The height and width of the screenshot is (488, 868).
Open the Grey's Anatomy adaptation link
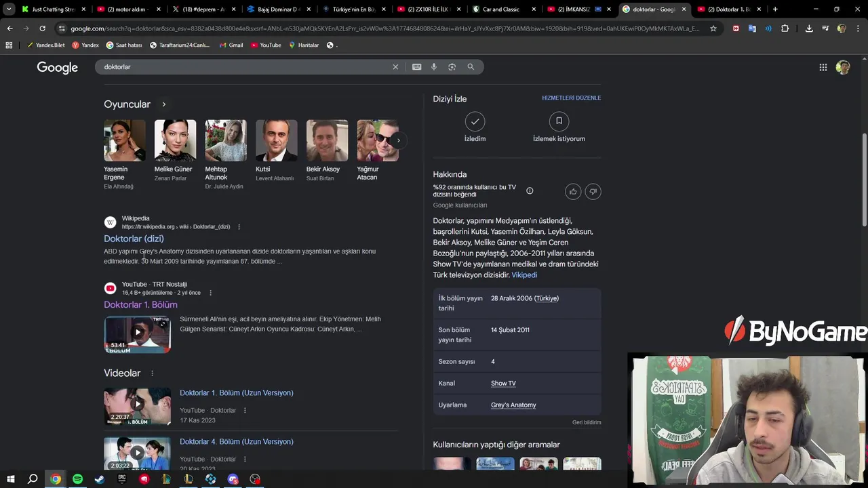513,405
